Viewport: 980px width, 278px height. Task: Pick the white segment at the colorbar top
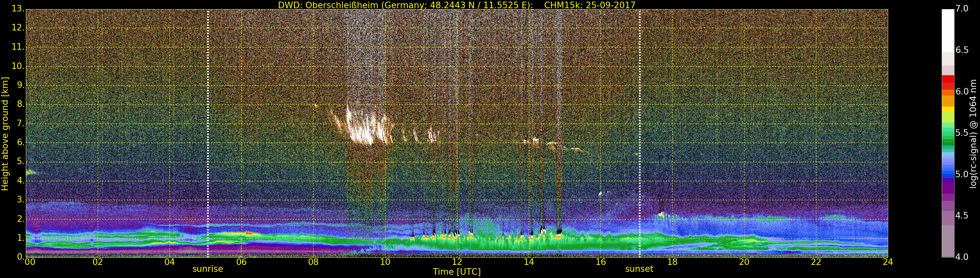948,30
